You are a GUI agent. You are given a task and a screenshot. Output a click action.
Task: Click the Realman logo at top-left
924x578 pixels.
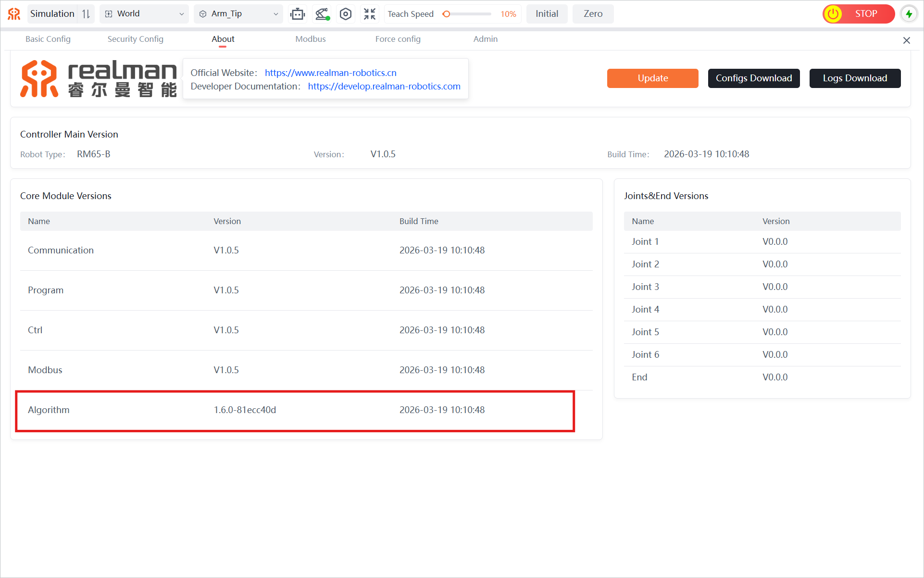(x=14, y=14)
